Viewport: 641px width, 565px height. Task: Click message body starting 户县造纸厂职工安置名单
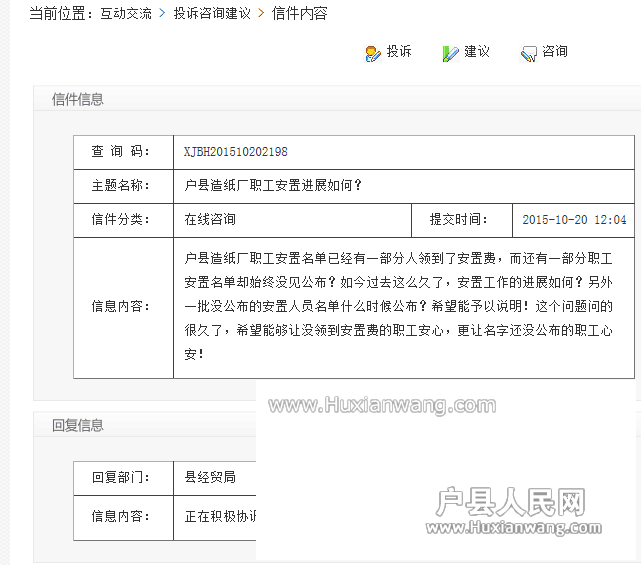point(398,306)
